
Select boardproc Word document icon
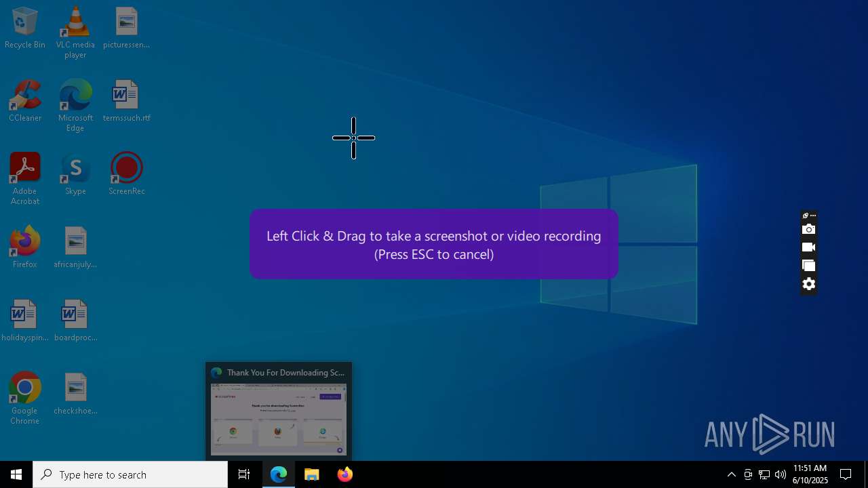coord(75,321)
